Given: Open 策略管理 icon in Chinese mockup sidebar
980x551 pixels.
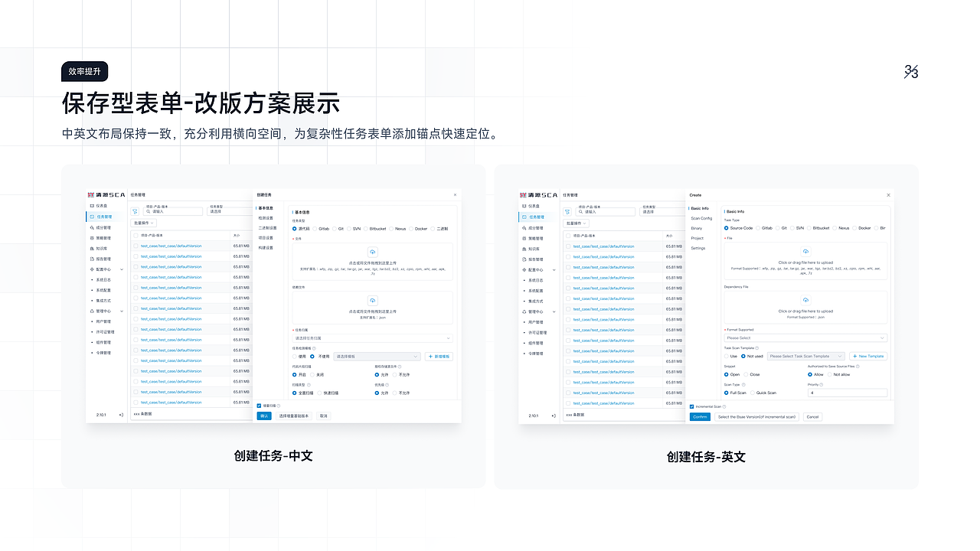Looking at the screenshot, I should click(x=93, y=238).
